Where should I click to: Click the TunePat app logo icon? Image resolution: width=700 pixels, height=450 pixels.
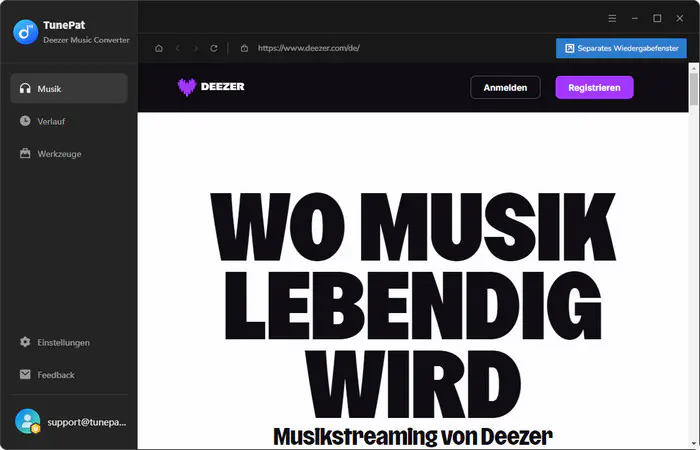pos(25,32)
